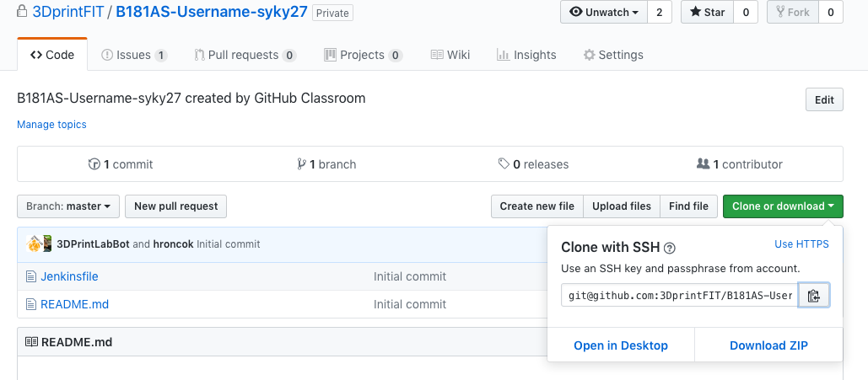Click the help question mark beside Clone with SSH

669,248
